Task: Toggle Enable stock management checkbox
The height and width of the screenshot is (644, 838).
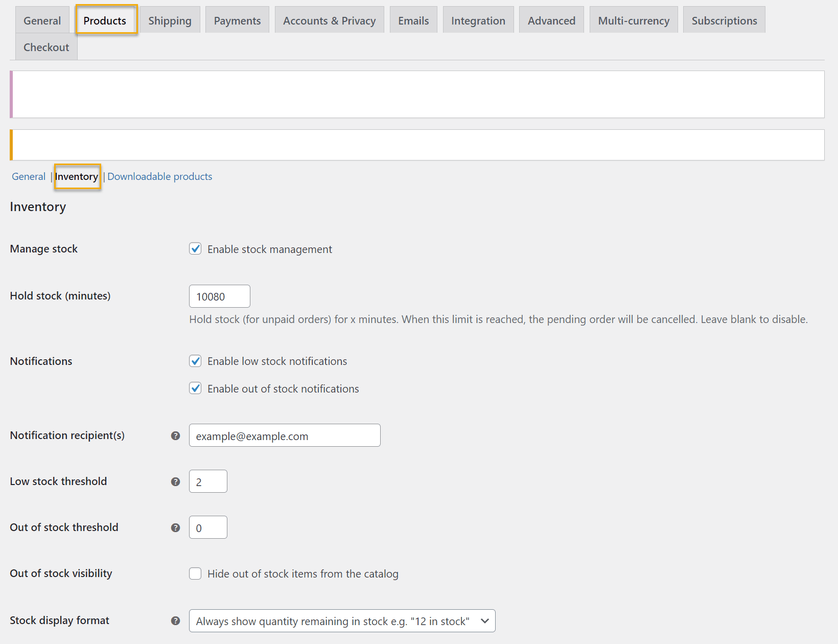Action: (x=195, y=249)
